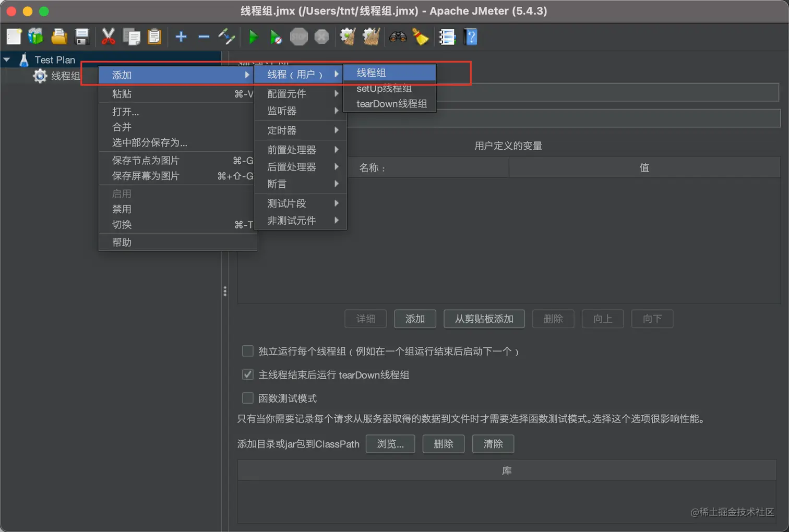Select 线程组 in thread submenu
This screenshot has width=789, height=532.
click(x=389, y=73)
